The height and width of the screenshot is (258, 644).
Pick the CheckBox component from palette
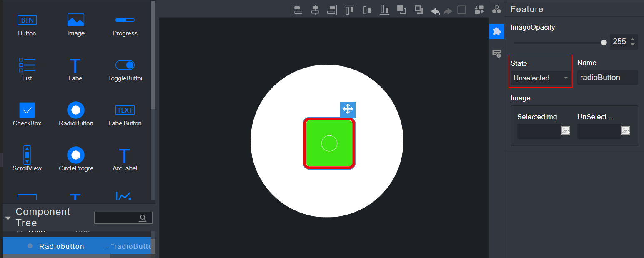coord(27,114)
